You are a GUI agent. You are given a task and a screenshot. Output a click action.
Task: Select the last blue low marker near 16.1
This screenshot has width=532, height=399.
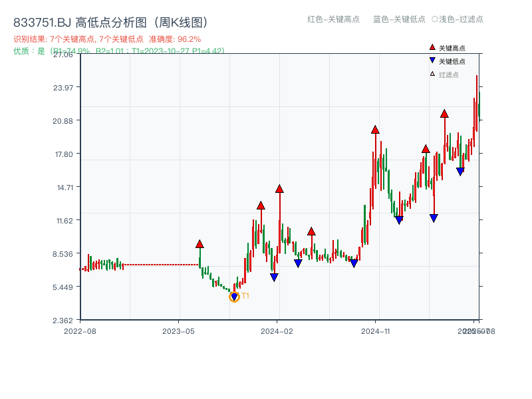460,172
